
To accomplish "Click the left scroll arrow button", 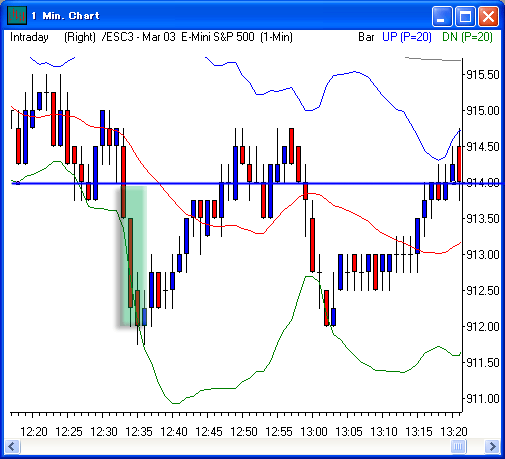I will pyautogui.click(x=12, y=446).
